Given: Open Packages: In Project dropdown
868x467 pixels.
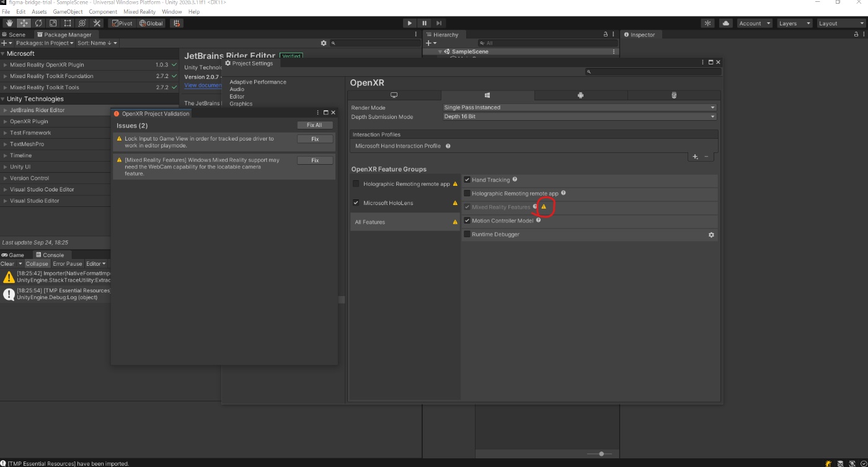Looking at the screenshot, I should (43, 43).
